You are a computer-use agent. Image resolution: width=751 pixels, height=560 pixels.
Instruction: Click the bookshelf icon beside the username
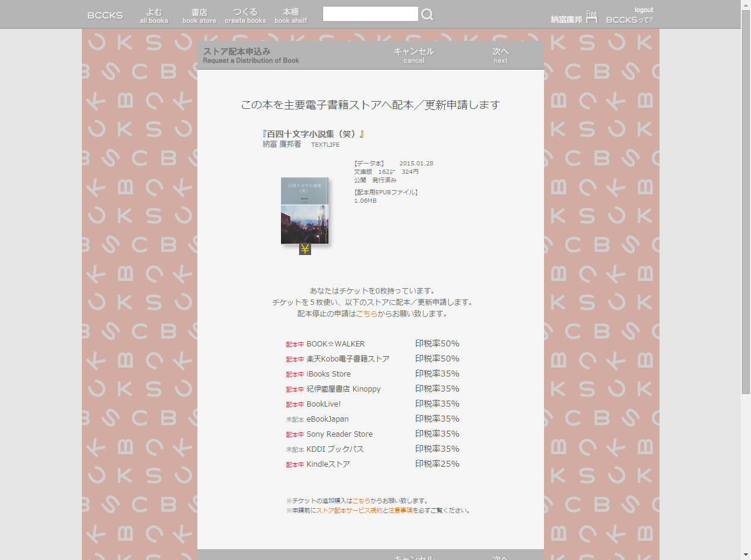click(x=592, y=17)
